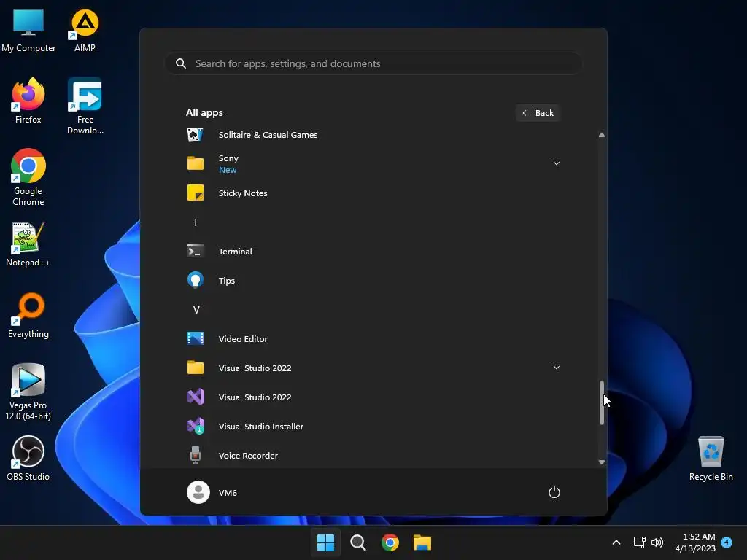Open the Tips lightbulb icon
Image resolution: width=747 pixels, height=560 pixels.
(x=196, y=280)
